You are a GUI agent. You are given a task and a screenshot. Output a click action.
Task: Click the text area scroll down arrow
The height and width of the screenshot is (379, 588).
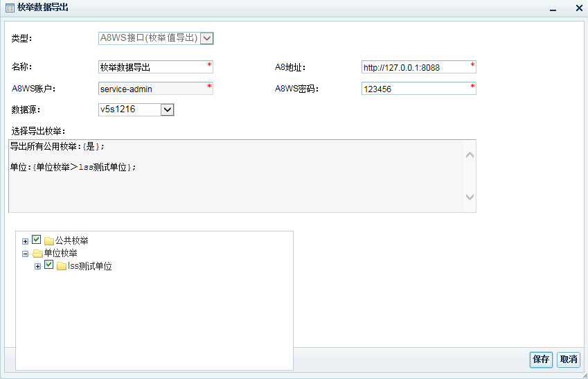pos(470,197)
